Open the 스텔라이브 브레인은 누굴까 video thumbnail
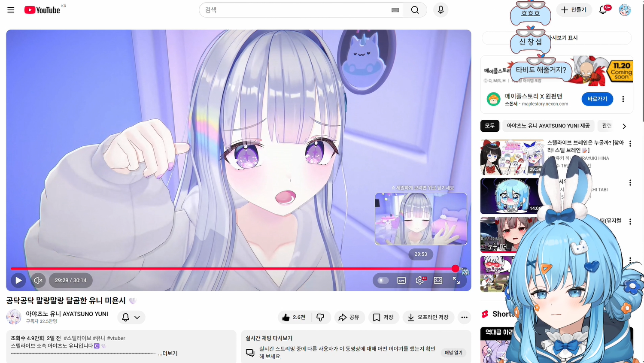644x363 pixels. tap(512, 157)
